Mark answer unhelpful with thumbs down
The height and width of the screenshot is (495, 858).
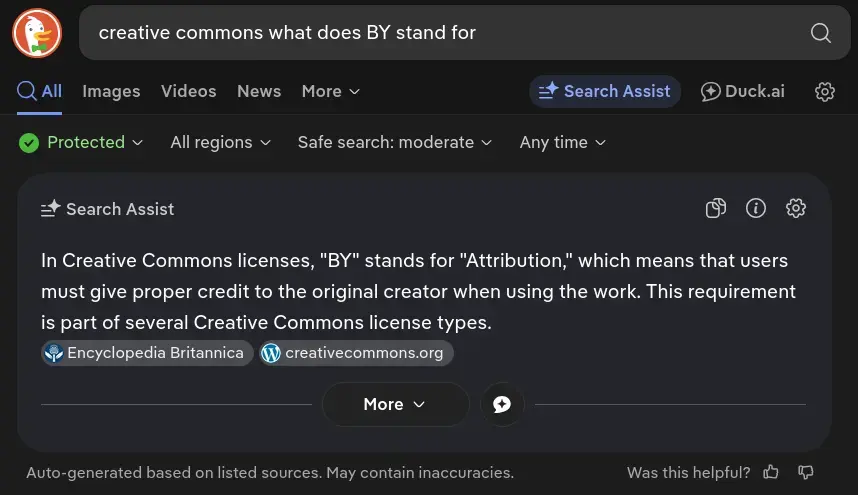tap(806, 472)
